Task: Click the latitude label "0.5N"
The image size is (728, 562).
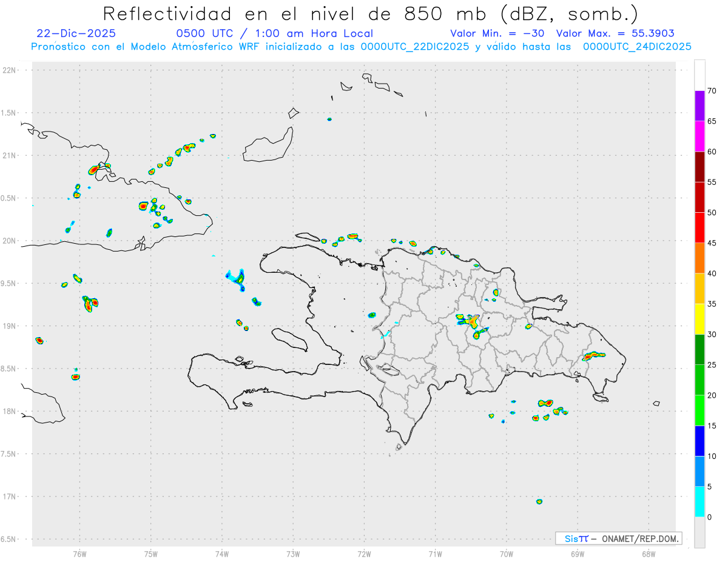Action: [9, 198]
